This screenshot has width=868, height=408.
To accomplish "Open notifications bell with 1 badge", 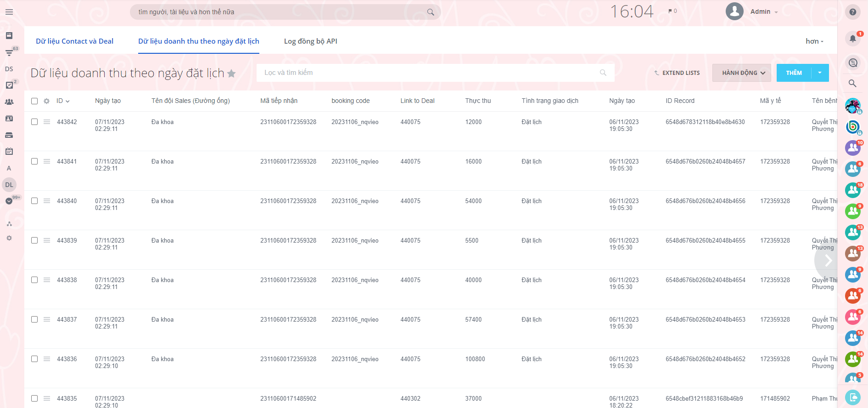I will tap(852, 39).
